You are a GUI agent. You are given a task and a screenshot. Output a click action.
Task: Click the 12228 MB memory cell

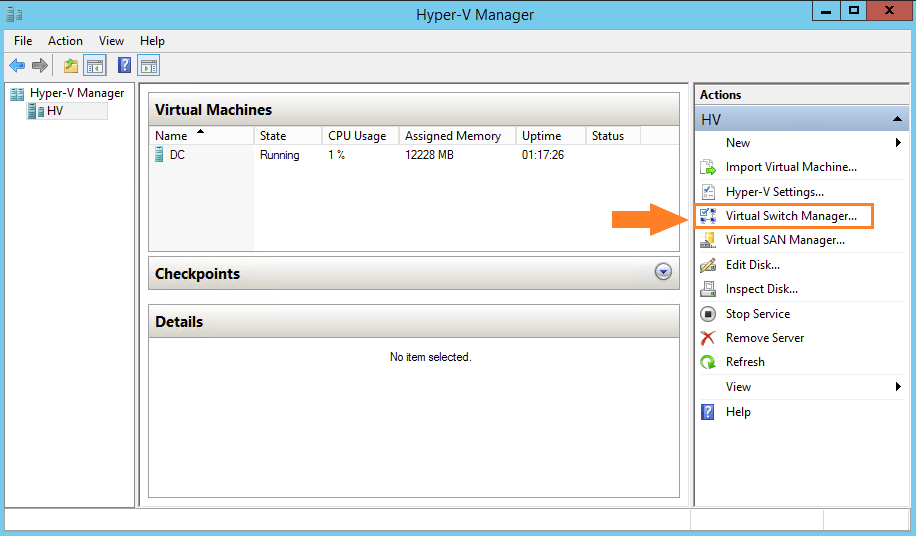429,155
